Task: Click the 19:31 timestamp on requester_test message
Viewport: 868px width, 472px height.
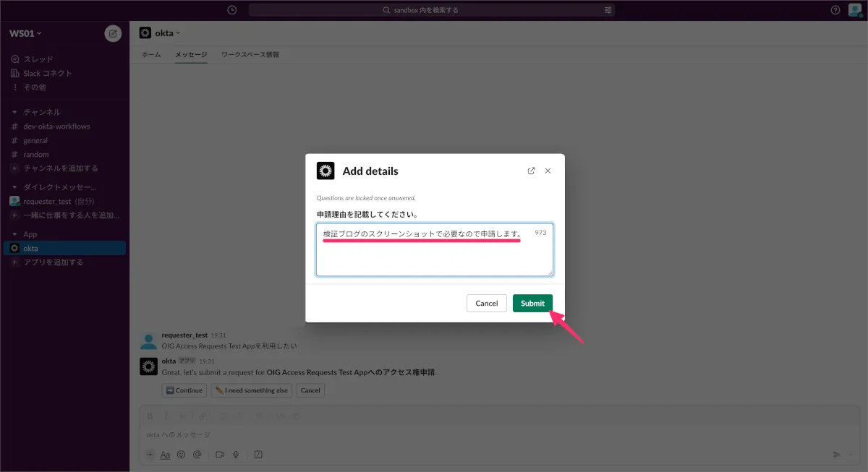Action: pos(218,335)
